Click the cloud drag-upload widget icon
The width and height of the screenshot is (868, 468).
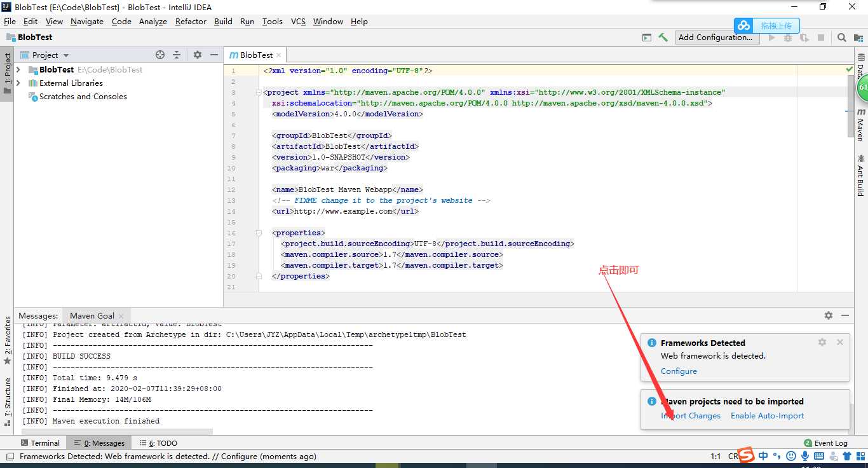(x=743, y=25)
